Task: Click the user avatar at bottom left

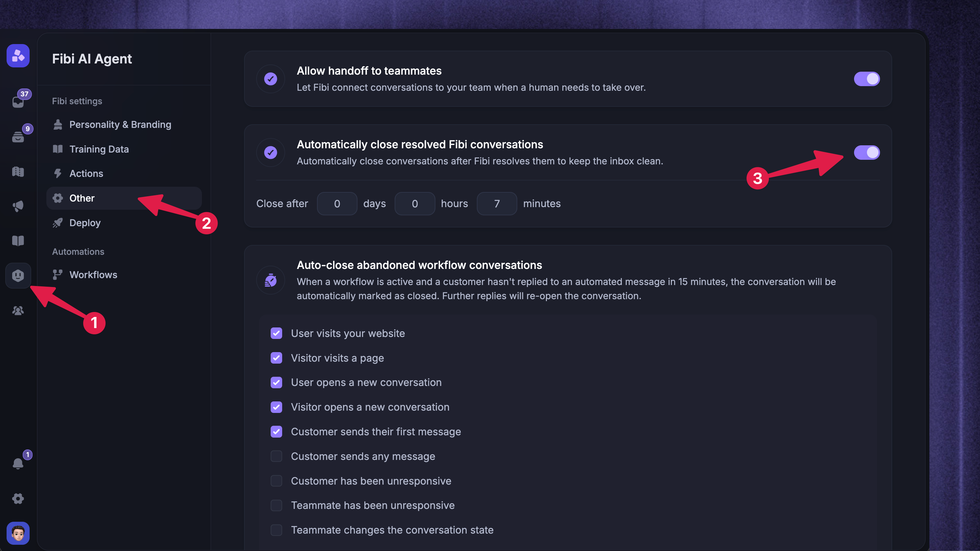Action: pos(18,533)
